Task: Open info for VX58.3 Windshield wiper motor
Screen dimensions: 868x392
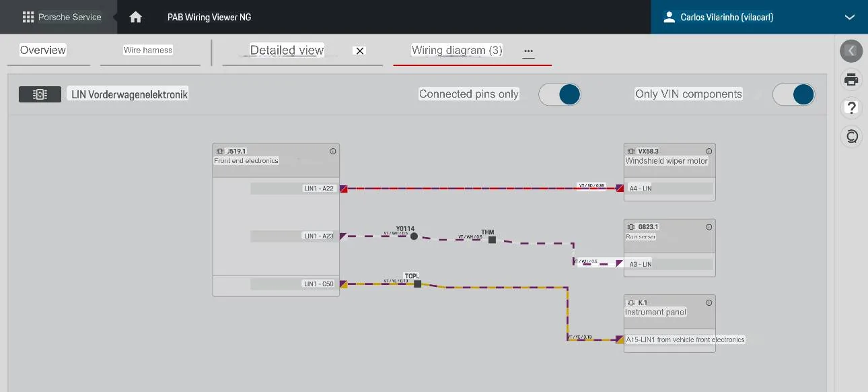Action: point(709,152)
